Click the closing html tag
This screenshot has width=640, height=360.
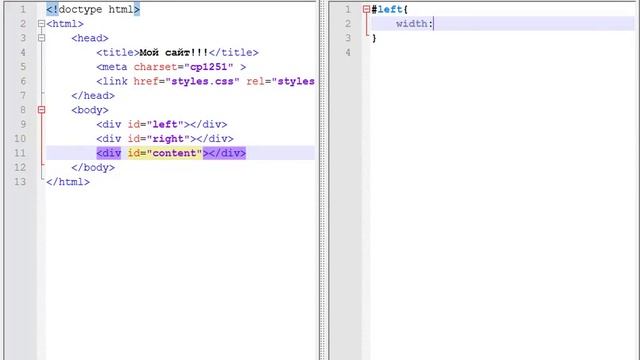(68, 182)
